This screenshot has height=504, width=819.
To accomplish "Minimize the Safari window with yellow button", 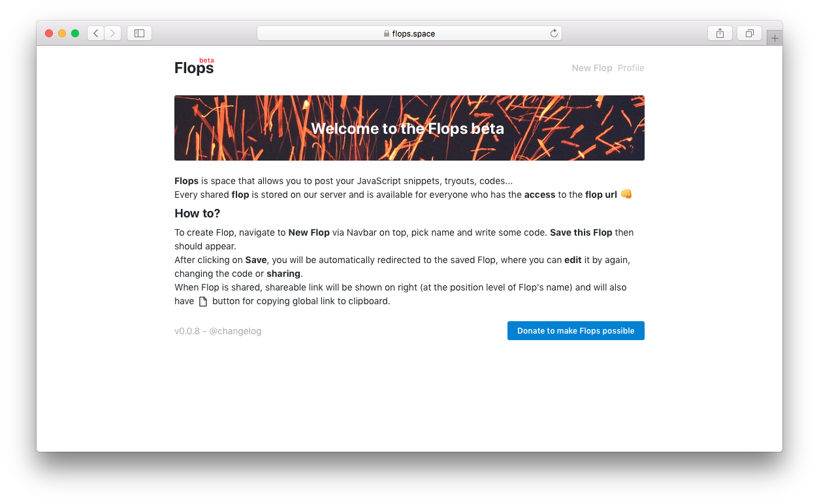I will click(x=62, y=33).
